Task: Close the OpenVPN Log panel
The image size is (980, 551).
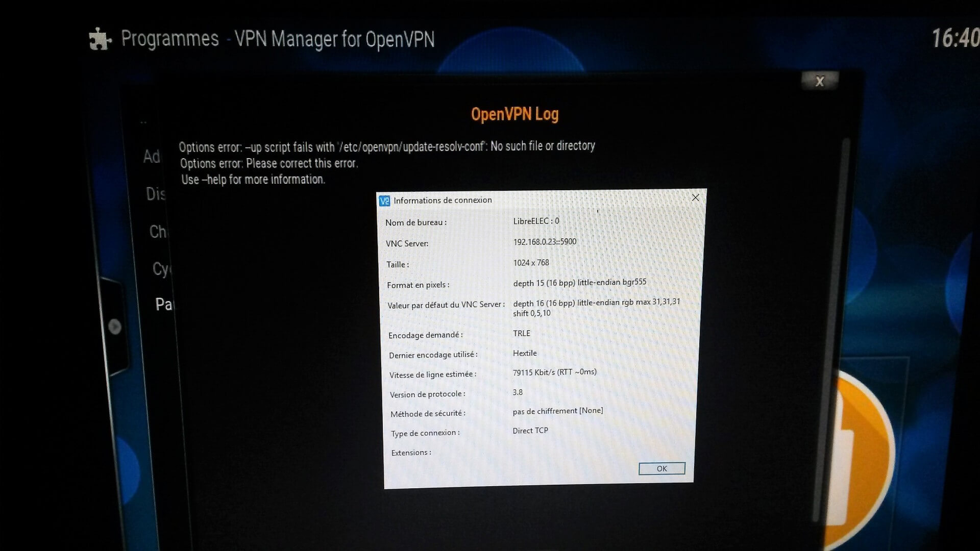Action: (x=820, y=81)
